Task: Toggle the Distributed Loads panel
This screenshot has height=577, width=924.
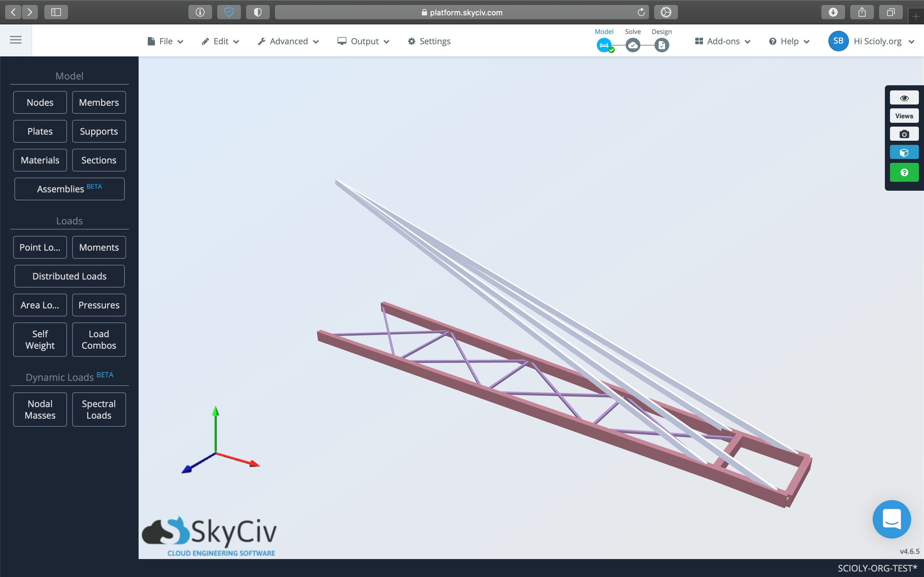Action: pos(69,276)
